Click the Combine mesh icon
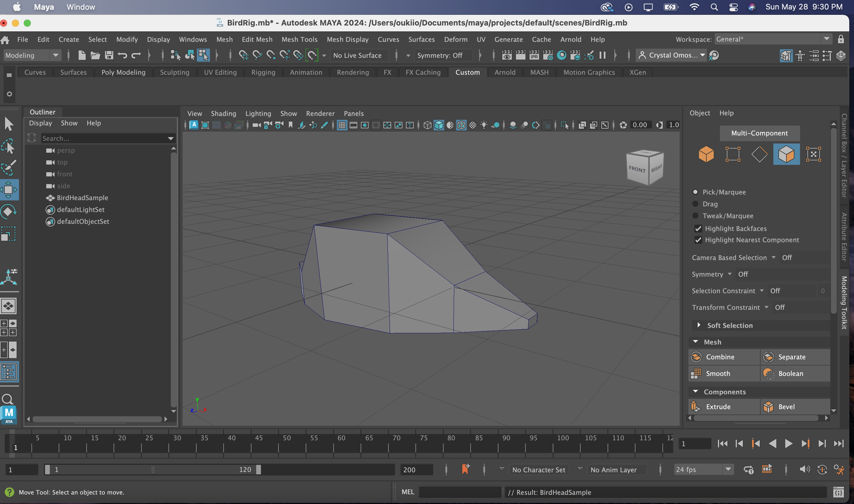 (x=696, y=357)
